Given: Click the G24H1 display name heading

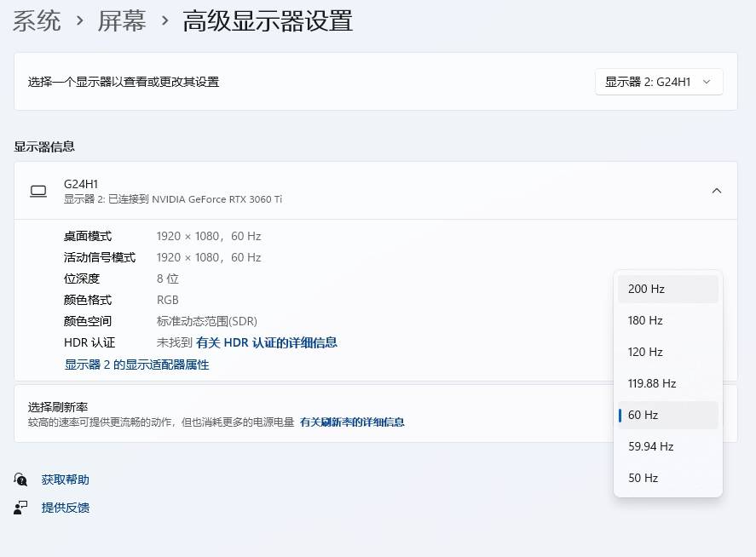Looking at the screenshot, I should 81,184.
